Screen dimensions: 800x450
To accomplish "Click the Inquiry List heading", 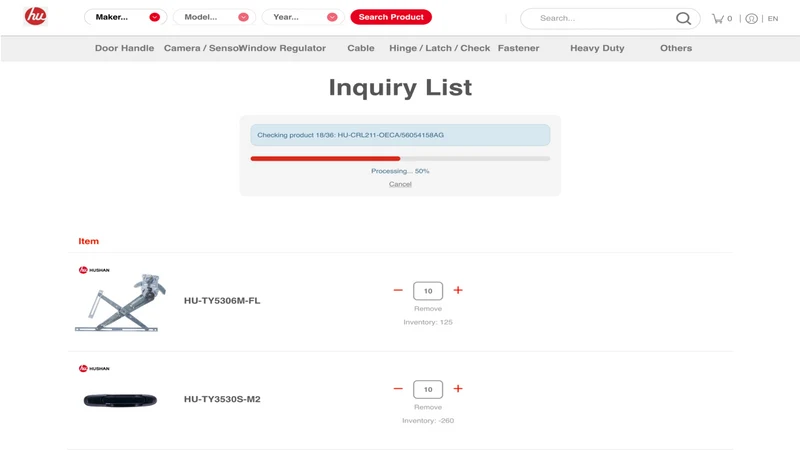I will click(x=400, y=87).
